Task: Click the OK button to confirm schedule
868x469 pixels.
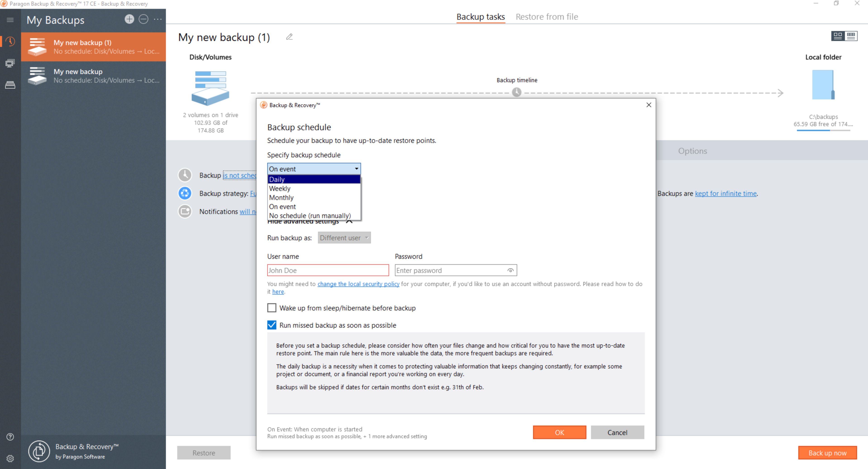Action: coord(558,433)
